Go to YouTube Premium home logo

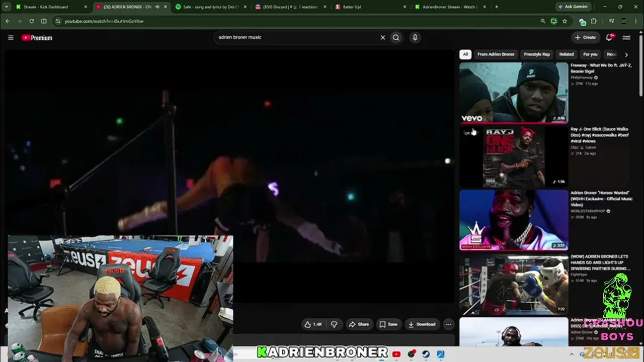point(37,38)
